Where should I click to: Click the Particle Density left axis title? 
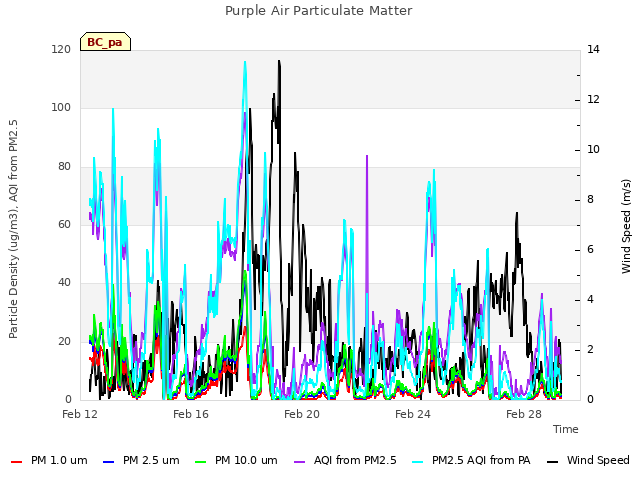(13, 229)
